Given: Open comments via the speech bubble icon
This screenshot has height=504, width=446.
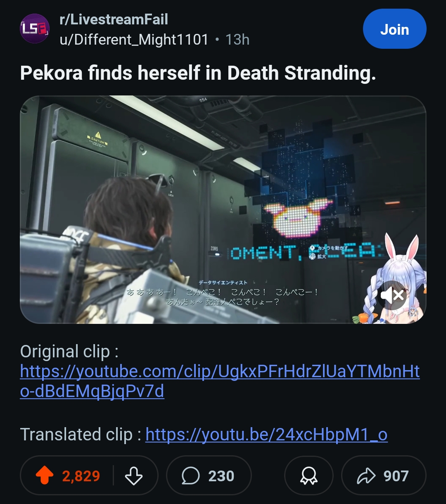Looking at the screenshot, I should click(x=190, y=476).
